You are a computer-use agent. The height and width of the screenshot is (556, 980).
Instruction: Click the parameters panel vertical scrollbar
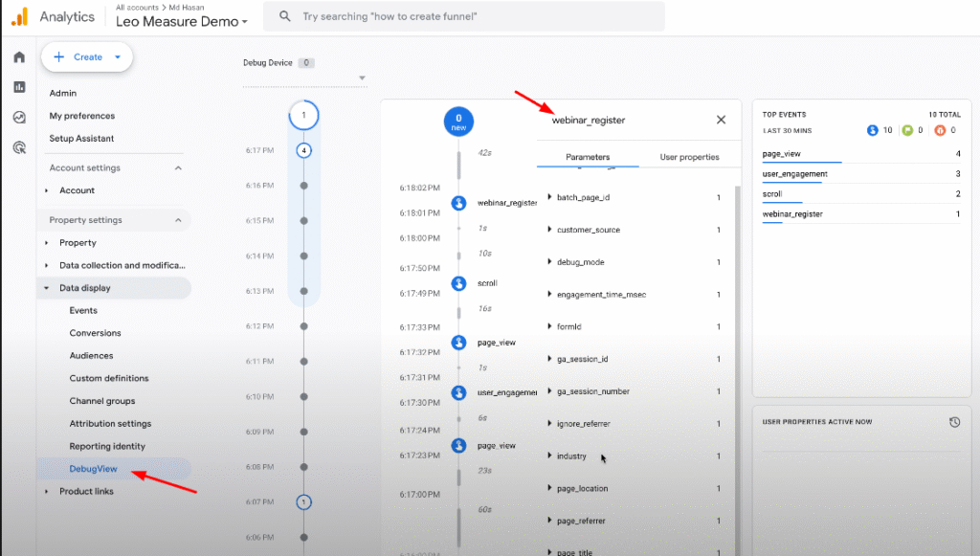point(738,368)
